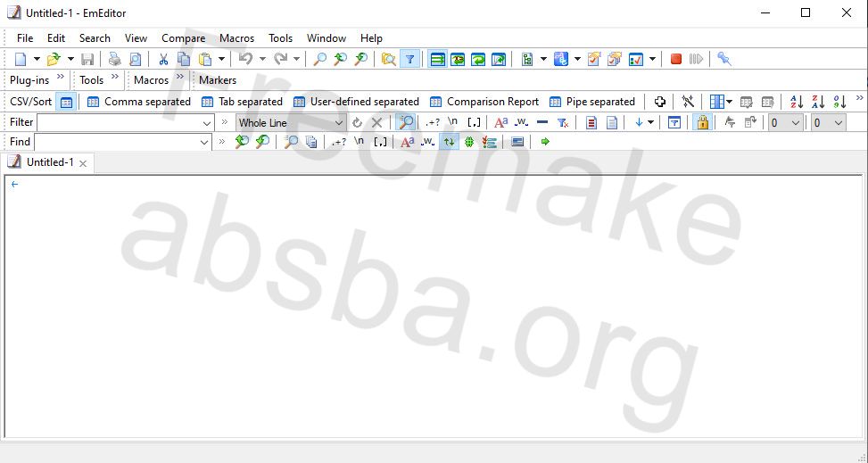Toggle CSV cell selection mode button
The image size is (868, 463).
tap(66, 102)
